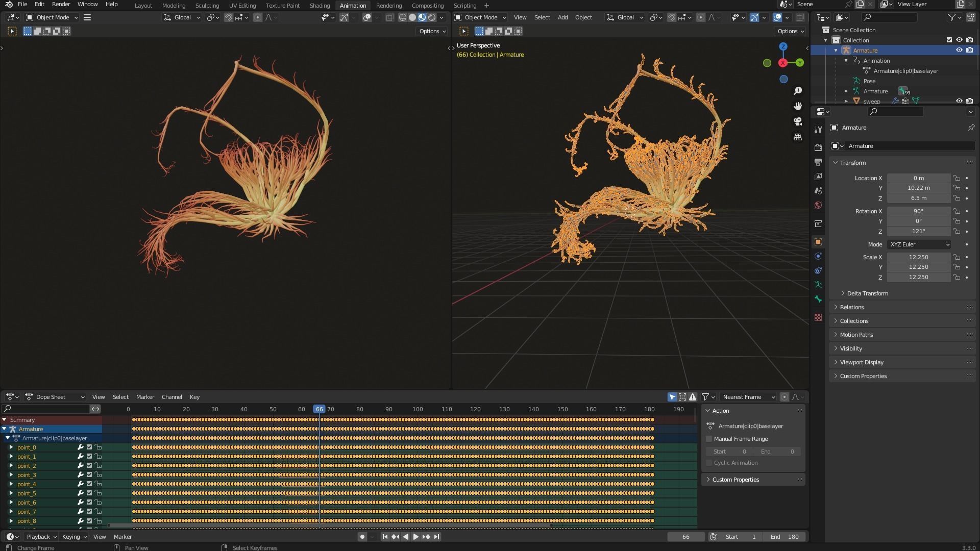
Task: Click the Z axis on navigation gizmo
Action: [x=783, y=46]
